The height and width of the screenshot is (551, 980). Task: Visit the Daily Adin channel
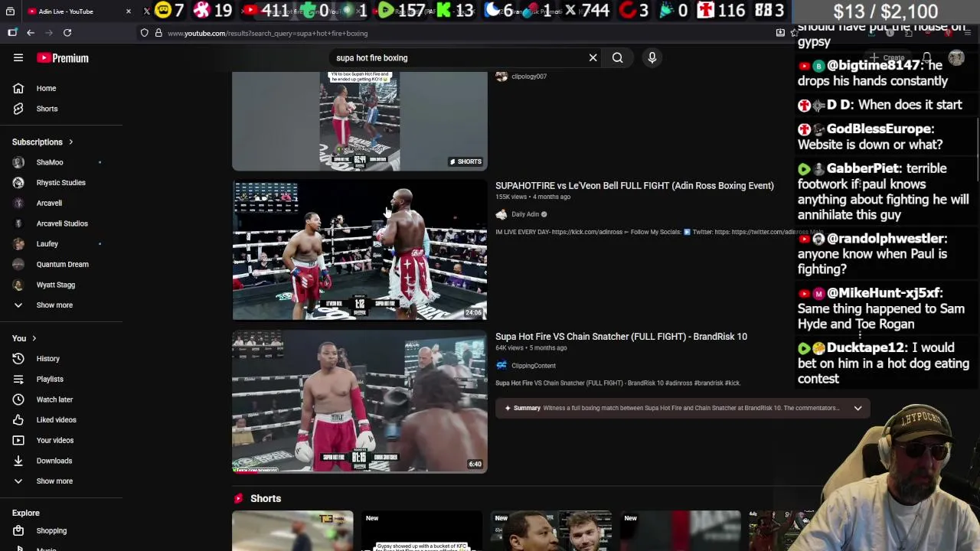click(525, 214)
